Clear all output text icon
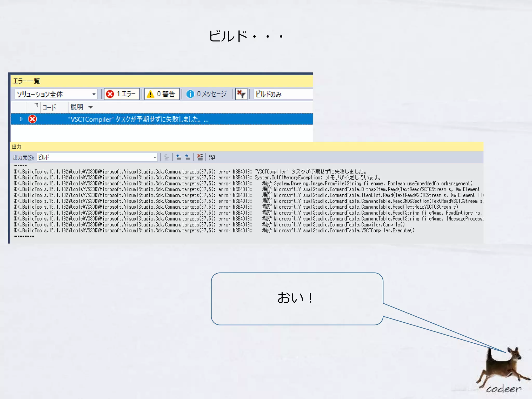Viewport: 532px width, 399px height. 200,157
